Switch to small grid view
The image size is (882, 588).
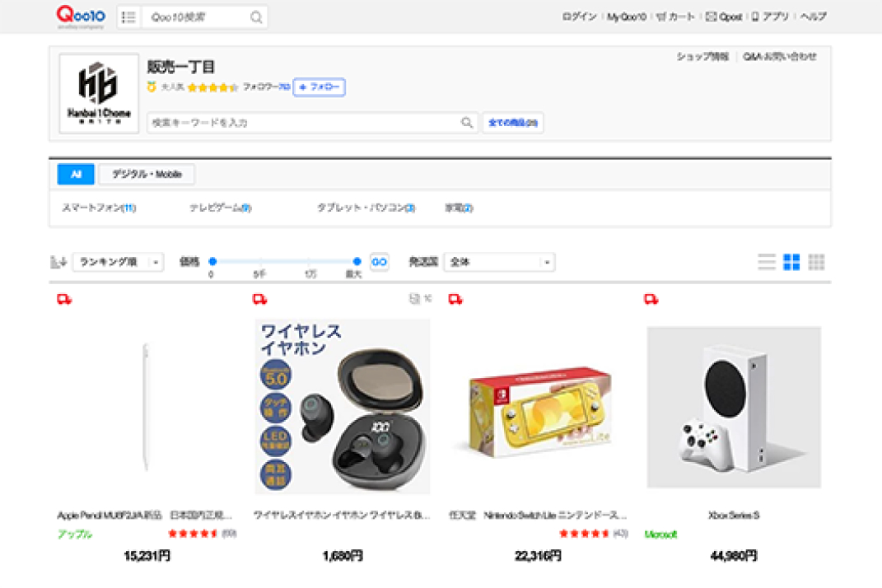point(816,262)
